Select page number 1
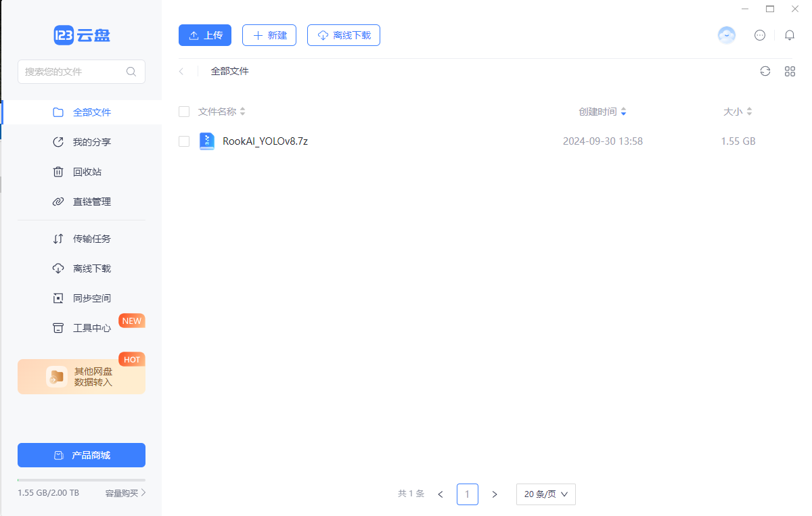 pos(468,494)
